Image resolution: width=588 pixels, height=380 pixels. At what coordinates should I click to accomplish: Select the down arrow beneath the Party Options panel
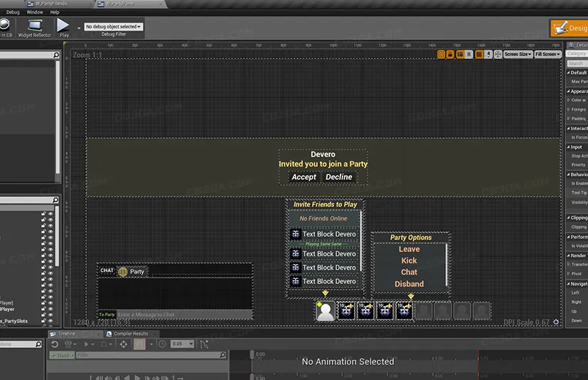click(411, 296)
